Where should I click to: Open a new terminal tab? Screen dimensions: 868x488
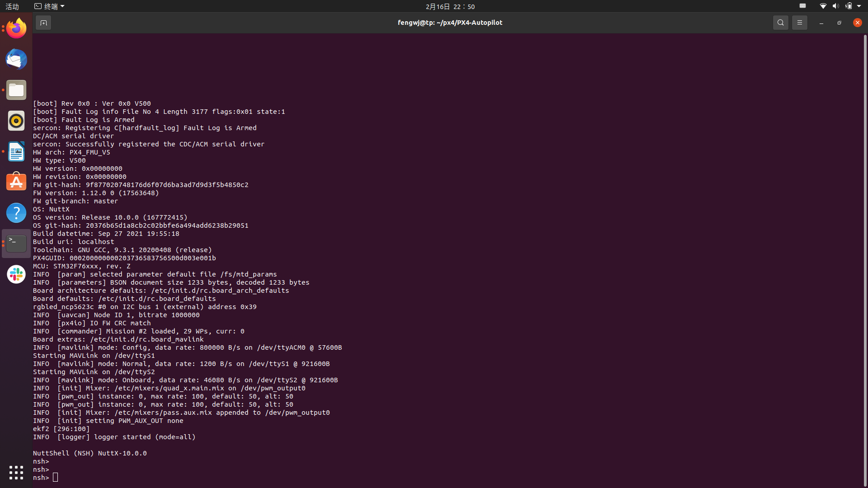coord(43,23)
